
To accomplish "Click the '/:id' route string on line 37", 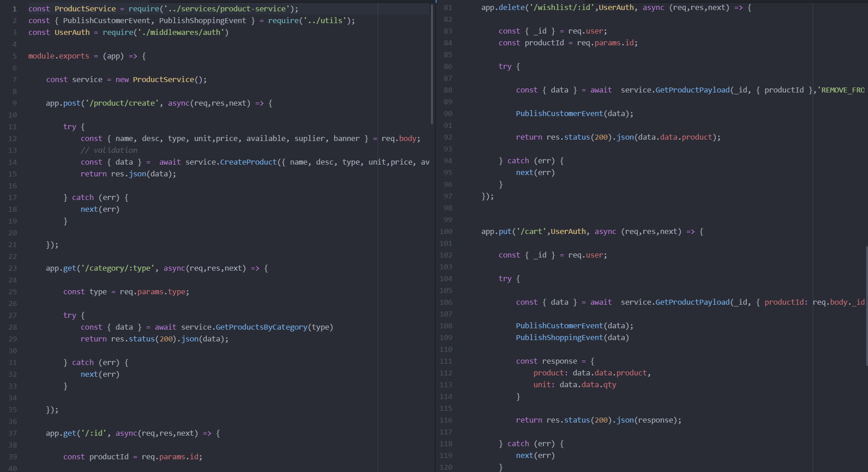I will coord(93,433).
